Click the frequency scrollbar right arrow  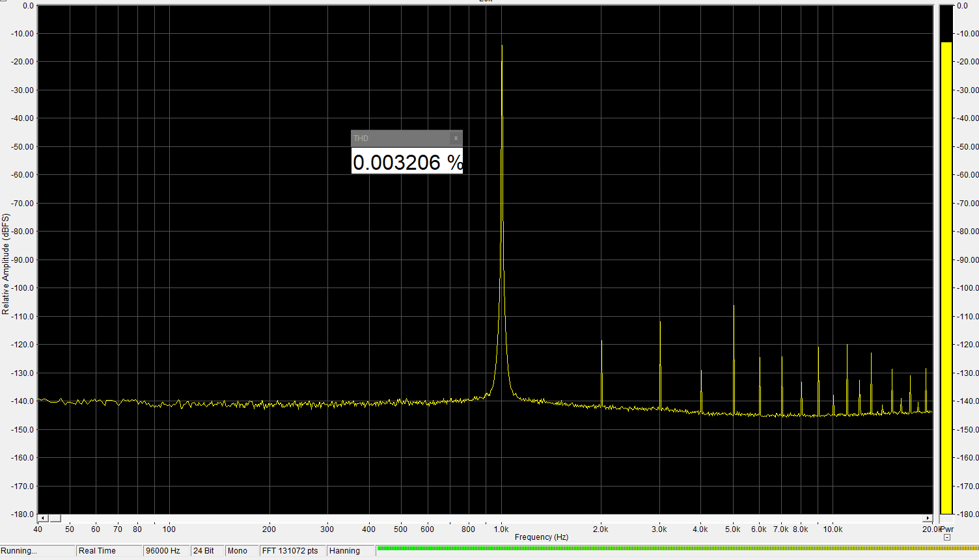[x=928, y=518]
